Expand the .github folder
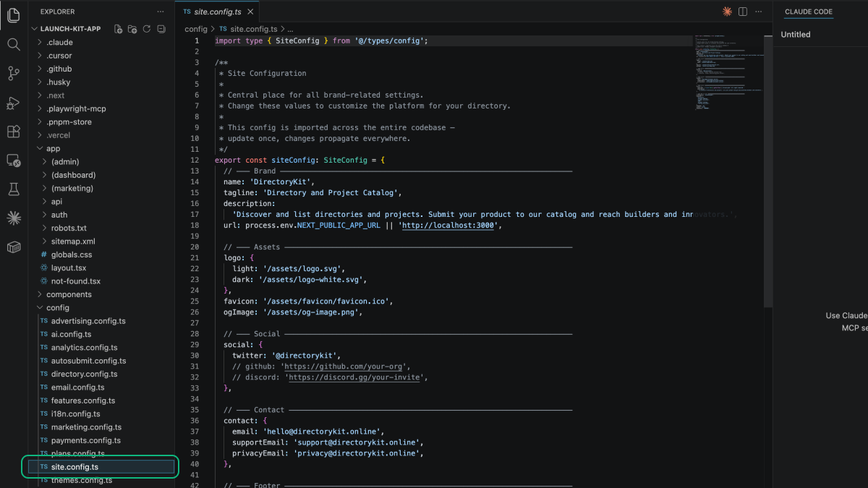 click(59, 69)
